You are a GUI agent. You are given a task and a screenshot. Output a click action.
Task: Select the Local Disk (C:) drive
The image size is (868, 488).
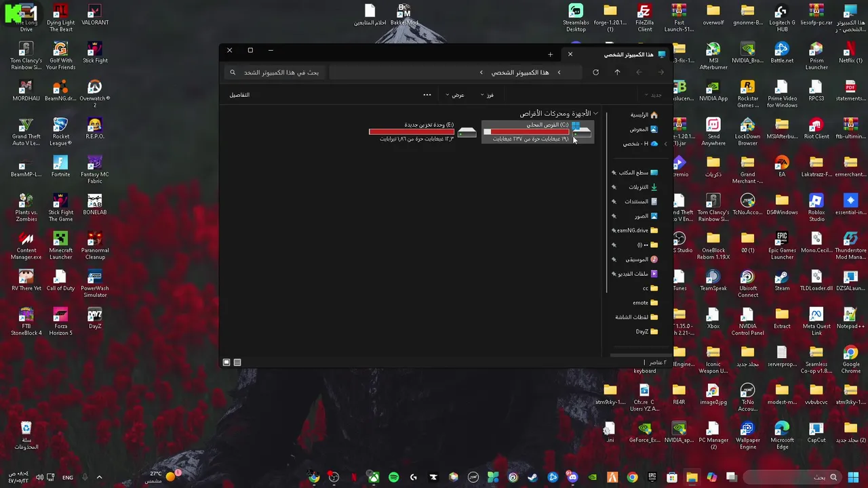pyautogui.click(x=538, y=131)
